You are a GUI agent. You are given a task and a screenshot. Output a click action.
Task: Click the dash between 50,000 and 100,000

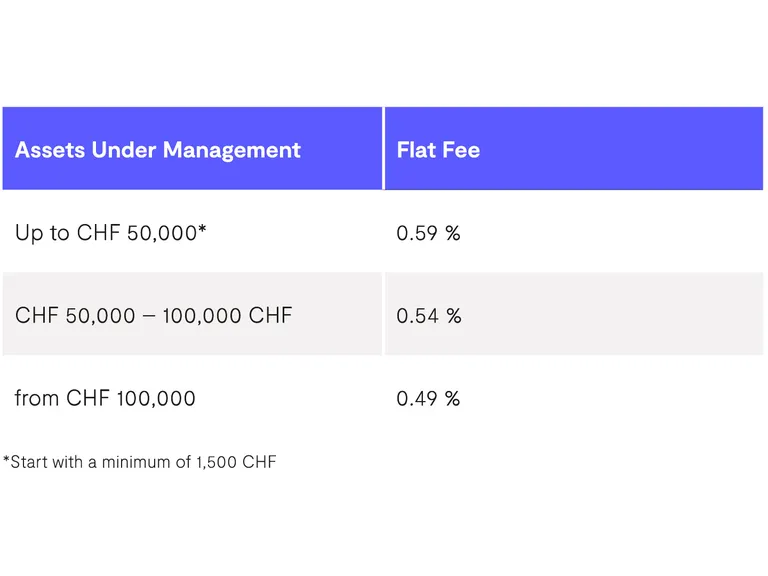pyautogui.click(x=148, y=316)
